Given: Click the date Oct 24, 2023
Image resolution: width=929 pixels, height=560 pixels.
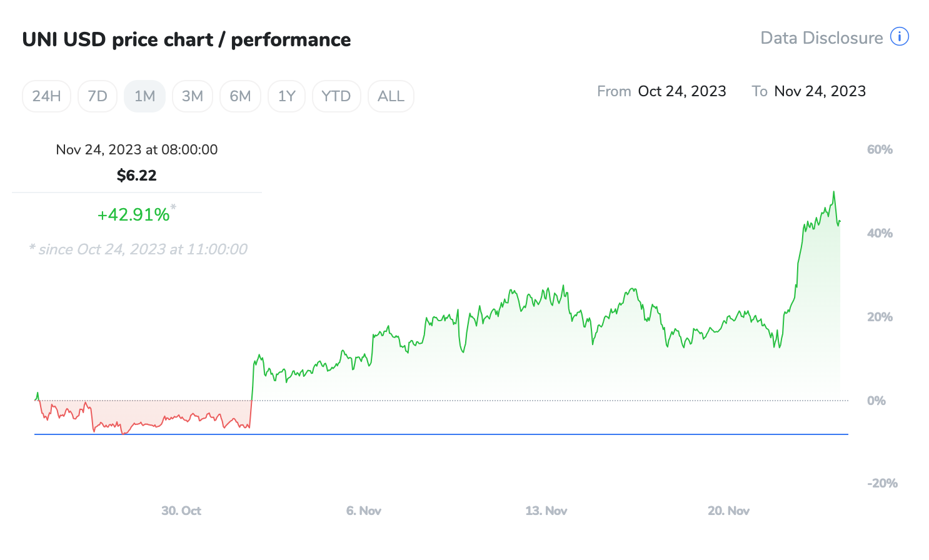Looking at the screenshot, I should 681,91.
